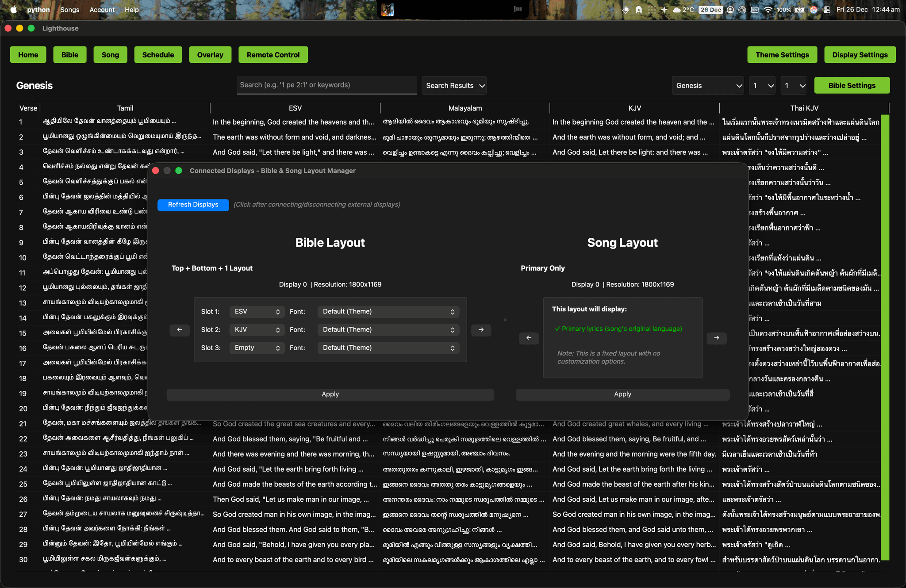Click Bible Layout left arrow button
906x588 pixels.
click(x=179, y=330)
